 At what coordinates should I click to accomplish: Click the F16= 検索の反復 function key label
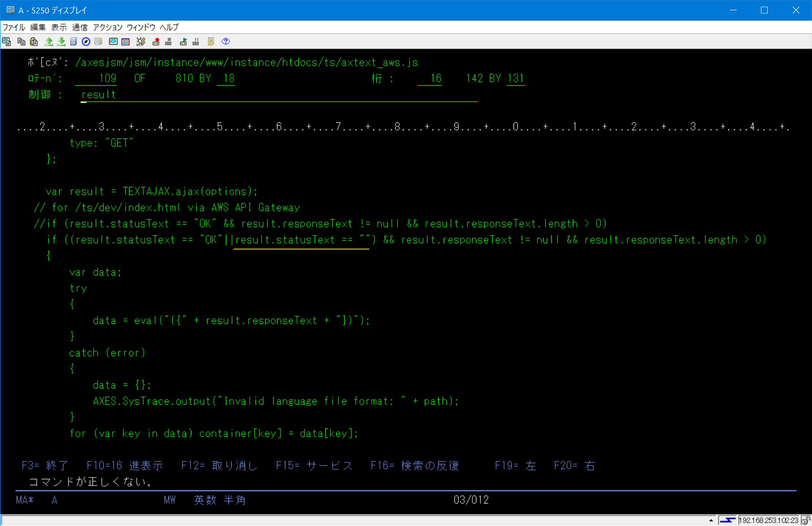[x=415, y=466]
